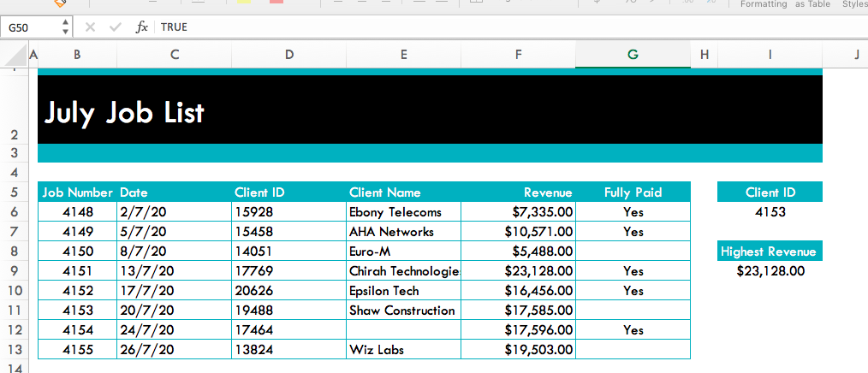868x373 pixels.
Task: Click the Revenue header cell
Action: tap(518, 192)
